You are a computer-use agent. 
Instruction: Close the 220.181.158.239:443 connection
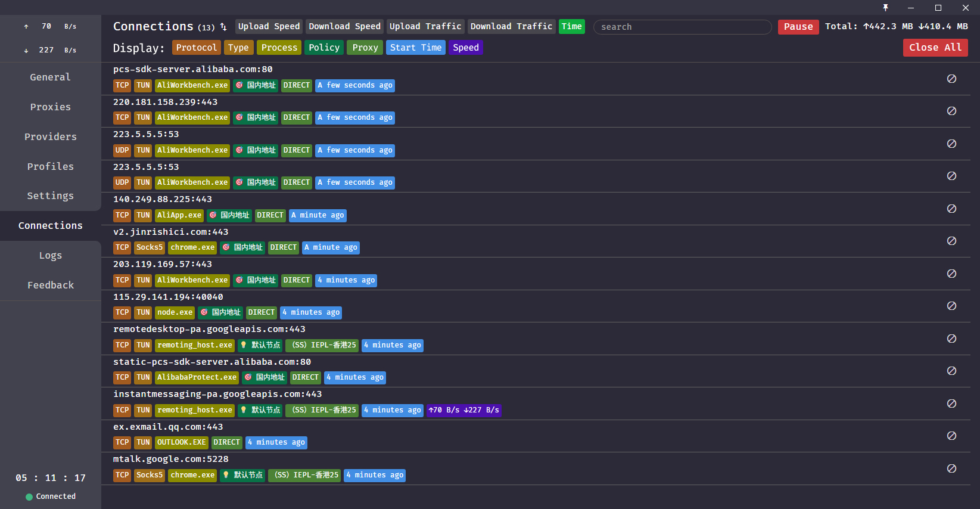click(x=951, y=111)
